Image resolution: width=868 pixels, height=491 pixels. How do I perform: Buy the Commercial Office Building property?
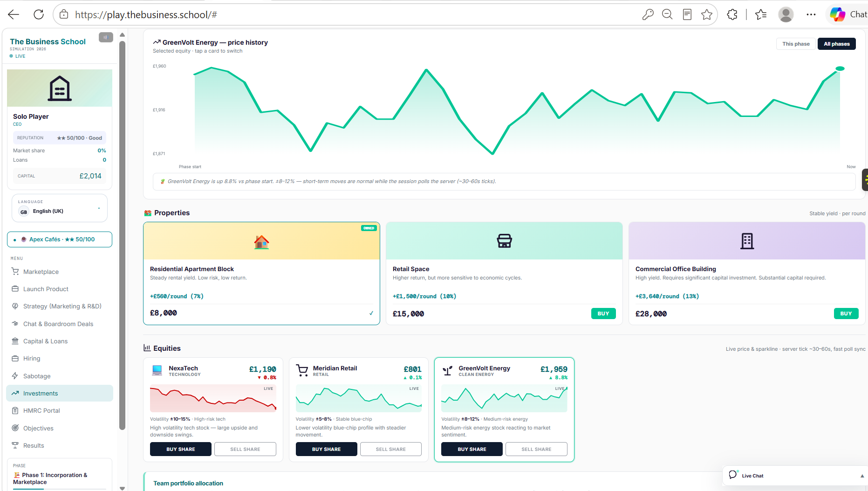(x=846, y=314)
